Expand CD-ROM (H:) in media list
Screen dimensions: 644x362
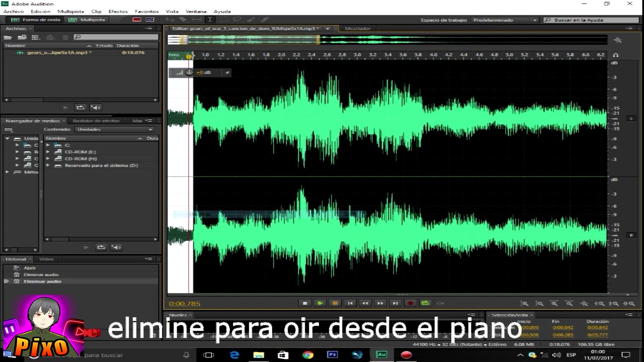pyautogui.click(x=48, y=158)
